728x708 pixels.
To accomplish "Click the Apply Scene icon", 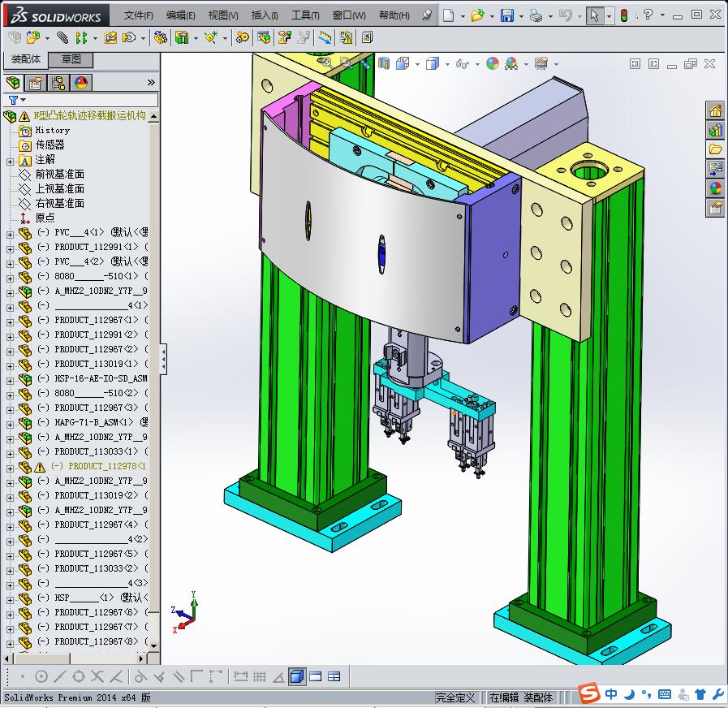I will 511,63.
